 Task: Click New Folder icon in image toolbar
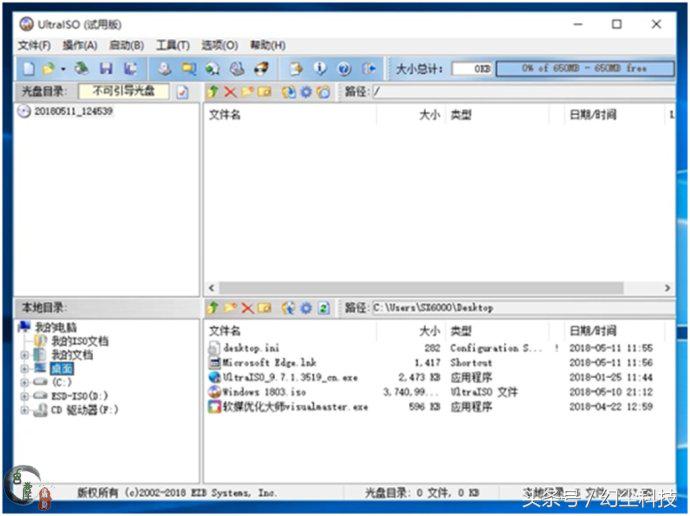pos(247,91)
